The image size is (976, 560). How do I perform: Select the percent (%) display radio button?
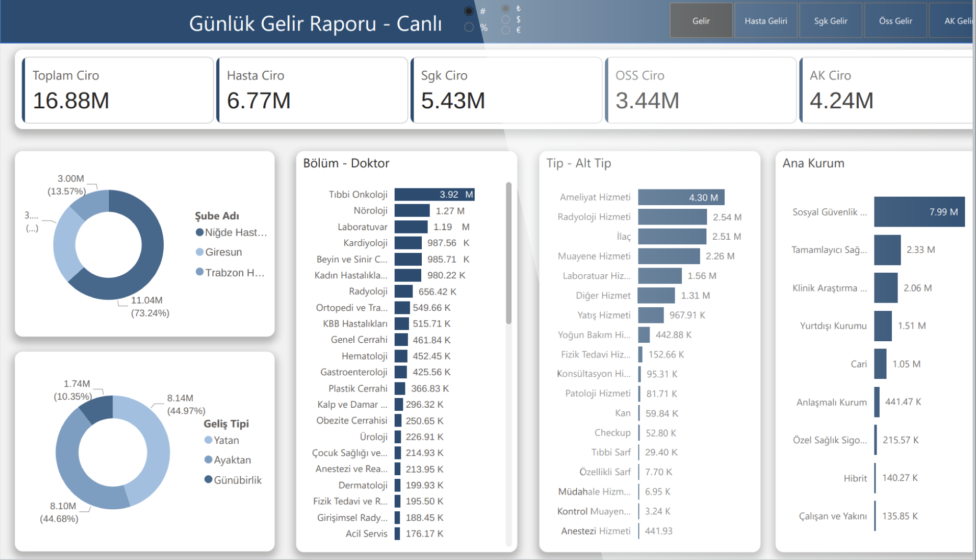pos(469,27)
